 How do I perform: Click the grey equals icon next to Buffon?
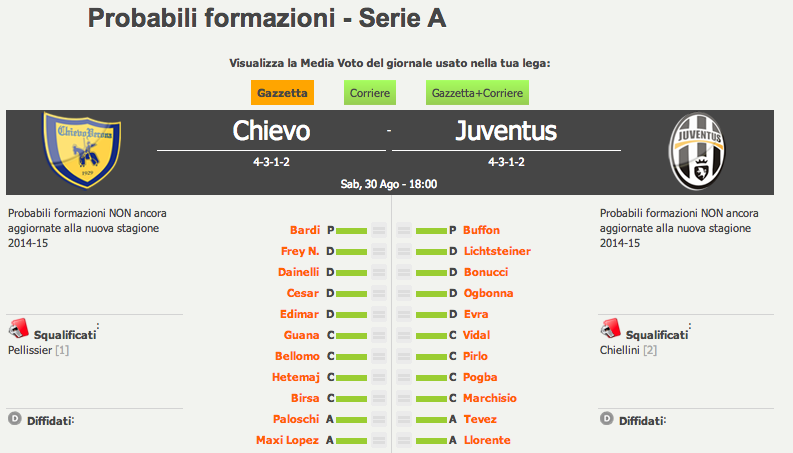click(404, 231)
